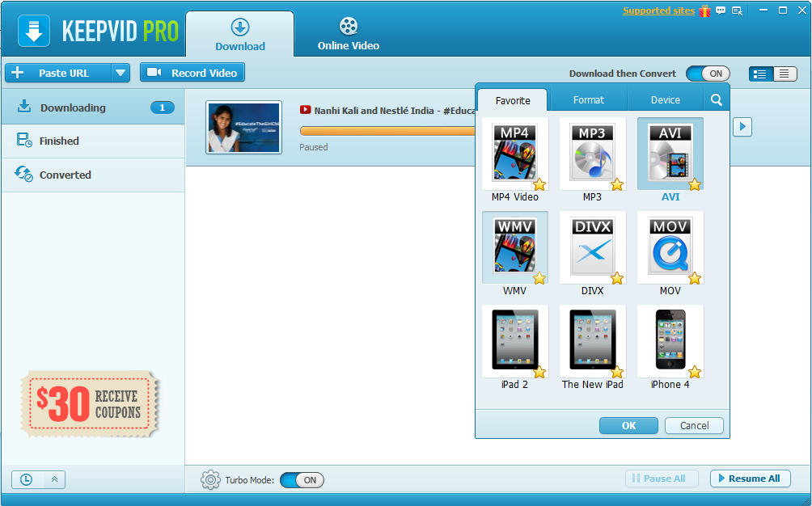Expand the Paste URL dropdown arrow

[121, 73]
